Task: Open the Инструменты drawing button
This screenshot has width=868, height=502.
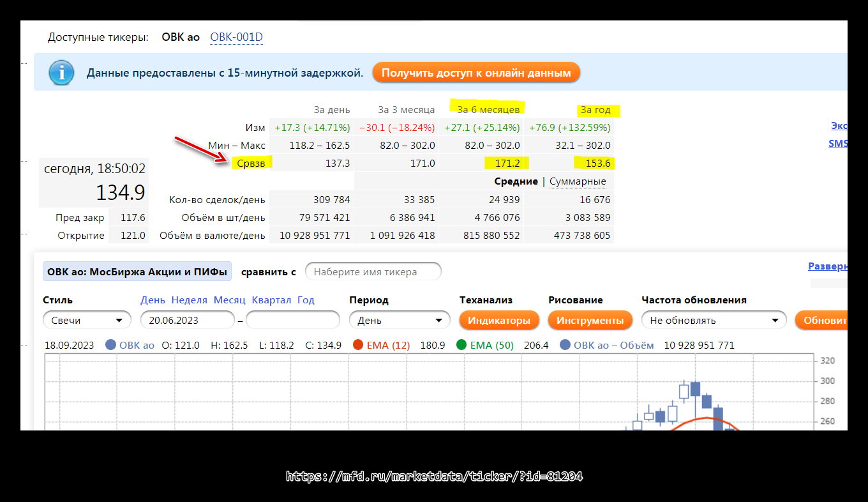Action: 590,320
